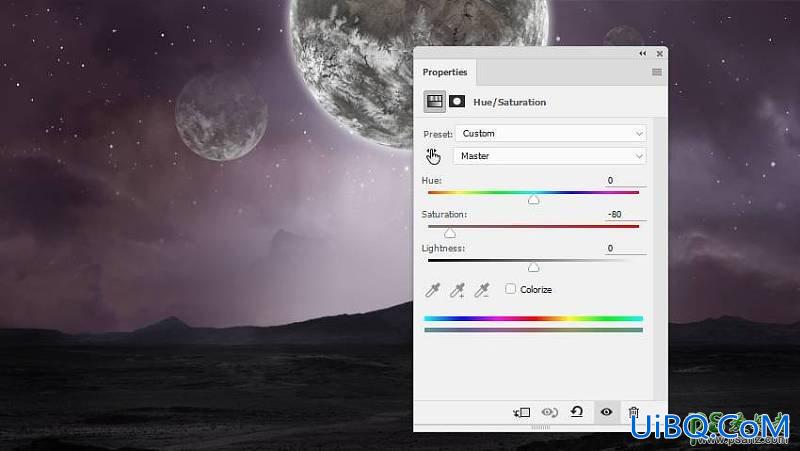
Task: Reset to adjustment defaults
Action: pyautogui.click(x=577, y=412)
